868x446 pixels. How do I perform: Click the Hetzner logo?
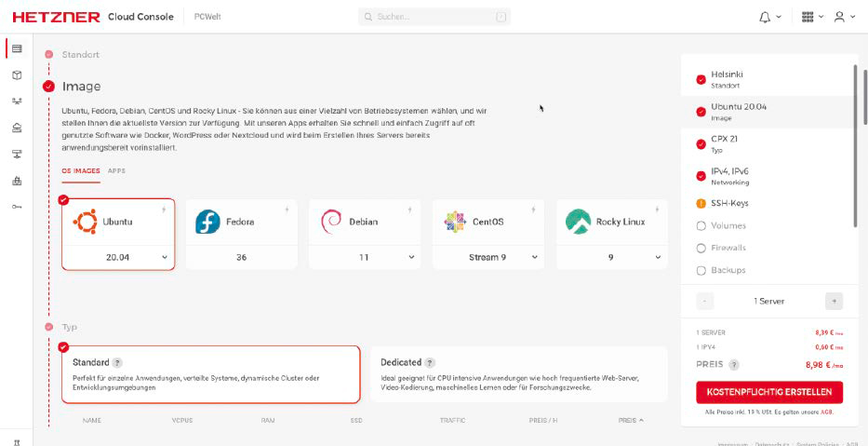[x=57, y=17]
